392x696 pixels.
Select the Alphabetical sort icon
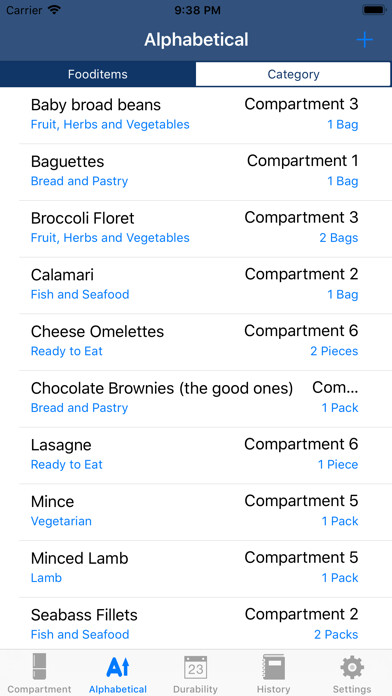(118, 667)
